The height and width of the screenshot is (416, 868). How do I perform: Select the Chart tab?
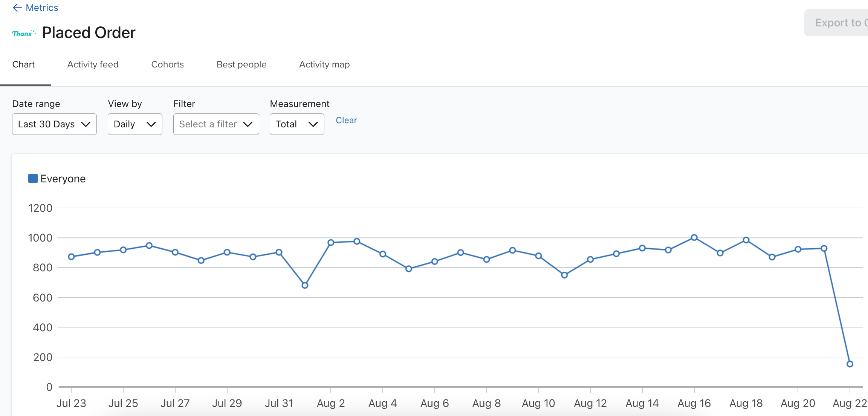(x=23, y=64)
